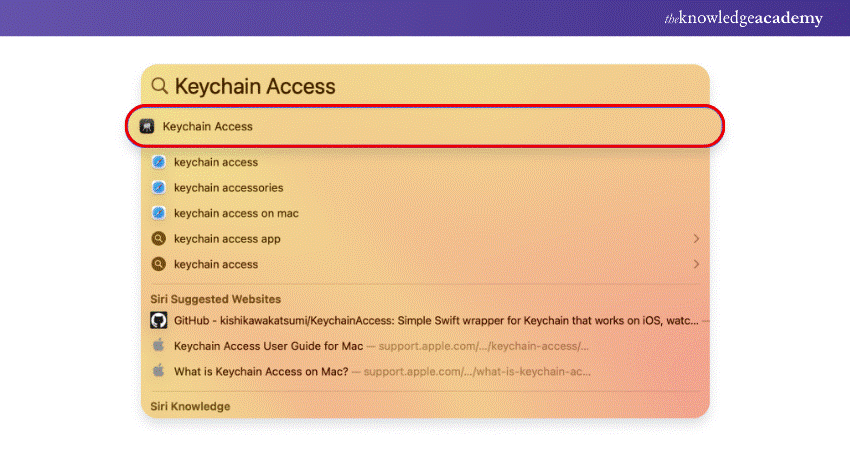Open "What is Keychain Access on Mac?" link
Screen dimensions: 850x450
[261, 371]
